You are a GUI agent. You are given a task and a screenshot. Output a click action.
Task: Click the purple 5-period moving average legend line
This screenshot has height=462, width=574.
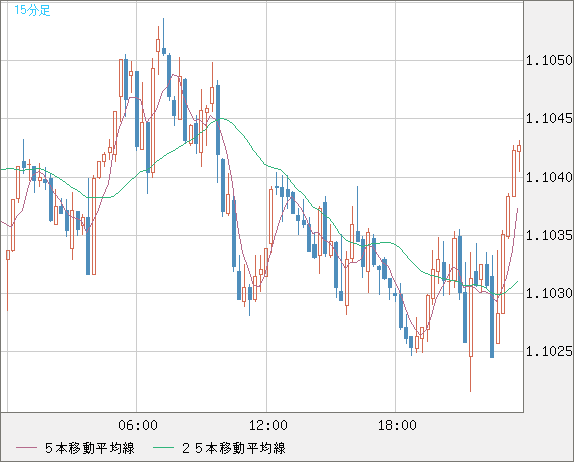[x=26, y=448]
